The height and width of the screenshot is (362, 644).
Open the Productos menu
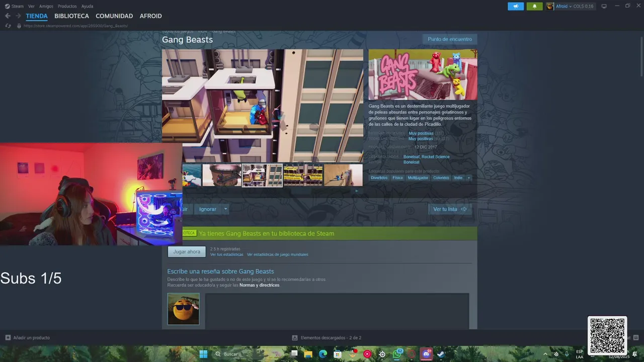[x=67, y=6]
